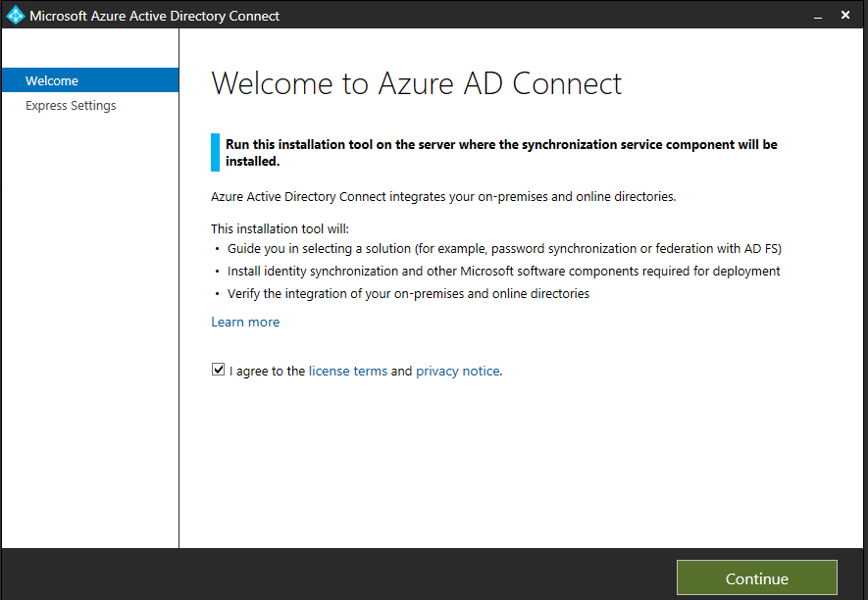
Task: Click the Azure AD Connect logo icon
Action: pyautogui.click(x=16, y=15)
